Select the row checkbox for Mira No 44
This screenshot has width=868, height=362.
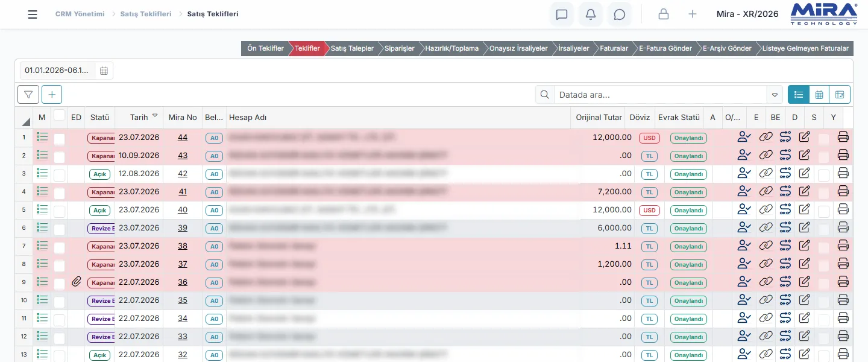tap(59, 139)
